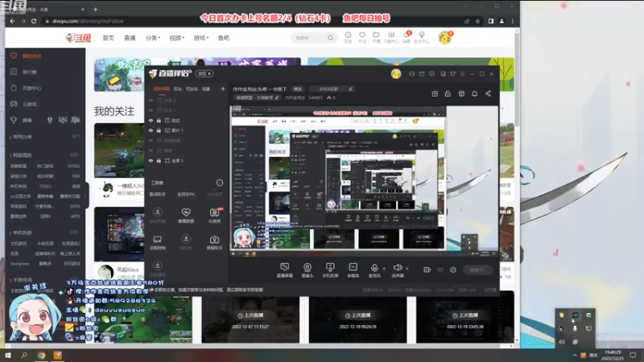Viewport: 644px width, 362px height.
Task: Open the 类型 mode selector next to logo
Action: coord(204,73)
